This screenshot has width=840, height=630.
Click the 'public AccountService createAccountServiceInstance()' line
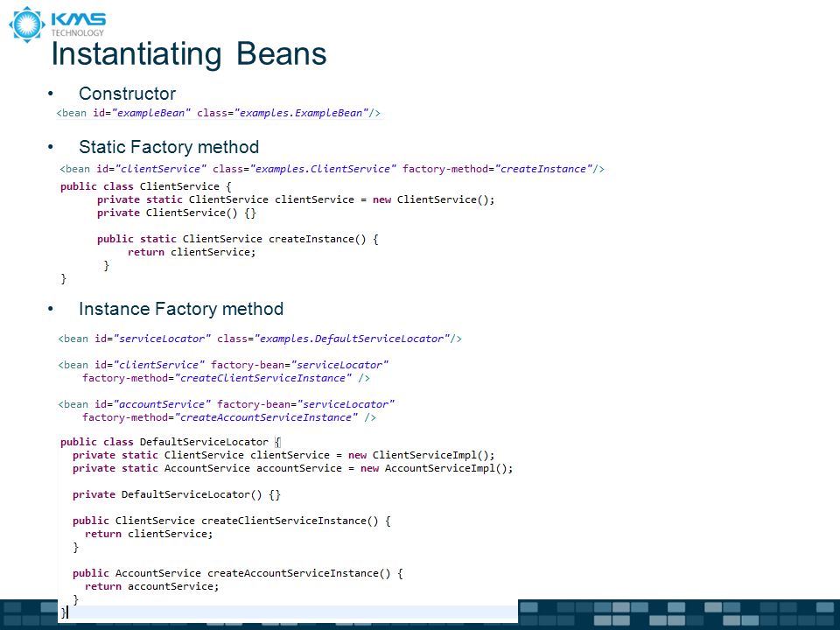coord(238,573)
